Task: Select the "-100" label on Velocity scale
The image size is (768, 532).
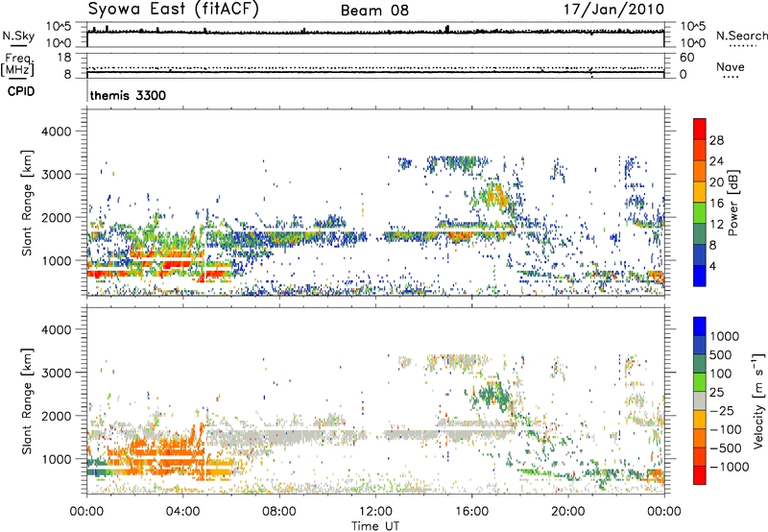Action: (726, 429)
